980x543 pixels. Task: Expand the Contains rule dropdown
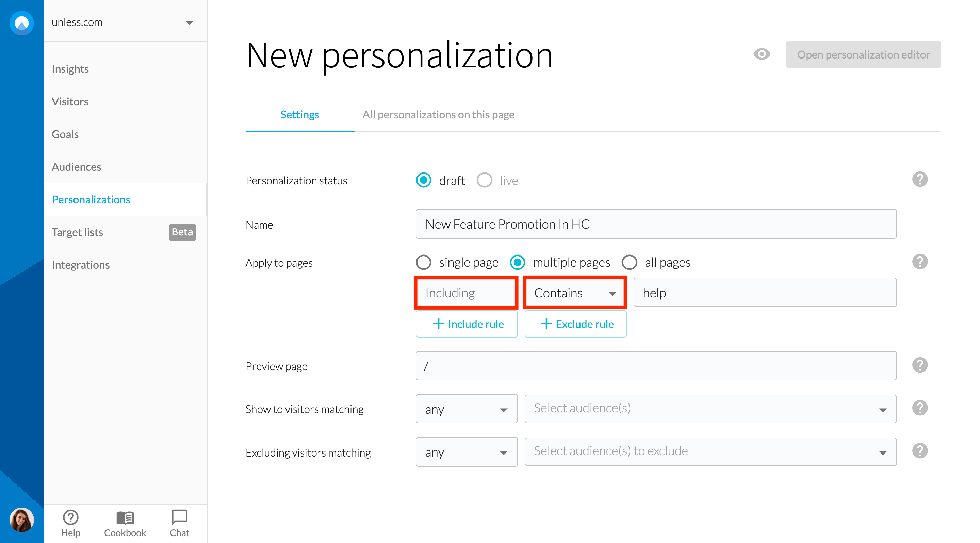click(x=574, y=293)
